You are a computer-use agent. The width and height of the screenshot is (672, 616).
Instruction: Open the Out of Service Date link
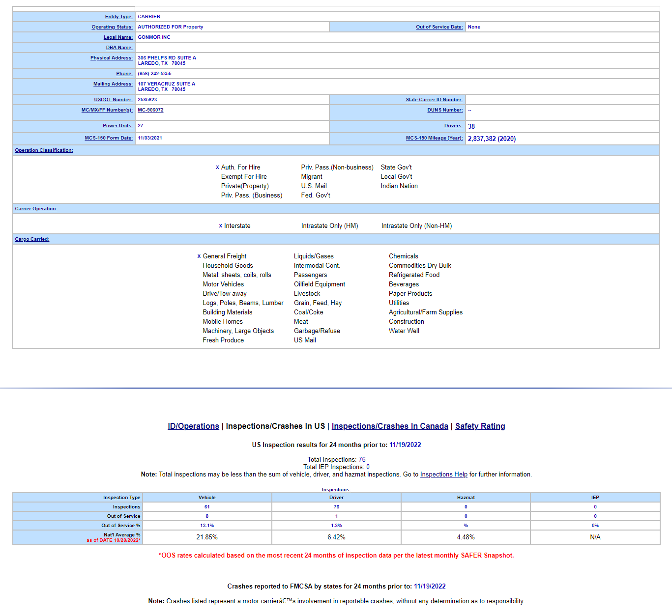click(x=439, y=27)
